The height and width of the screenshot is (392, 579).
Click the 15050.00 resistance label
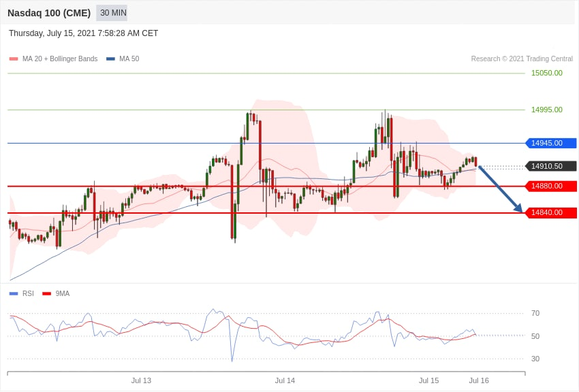[546, 73]
